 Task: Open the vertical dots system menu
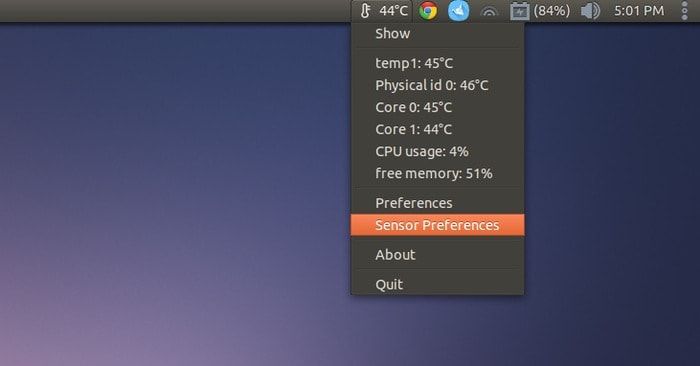click(x=684, y=11)
